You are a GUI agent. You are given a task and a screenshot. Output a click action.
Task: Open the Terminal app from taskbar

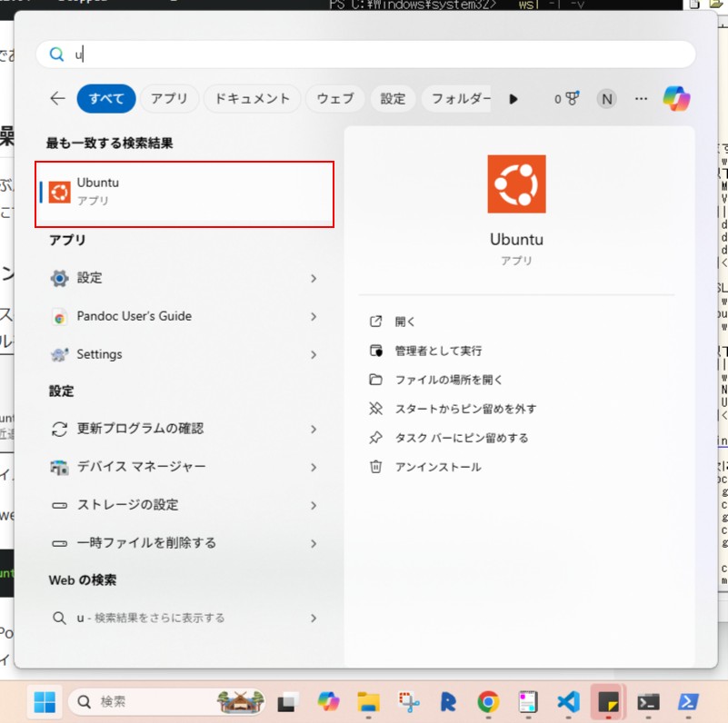648,701
